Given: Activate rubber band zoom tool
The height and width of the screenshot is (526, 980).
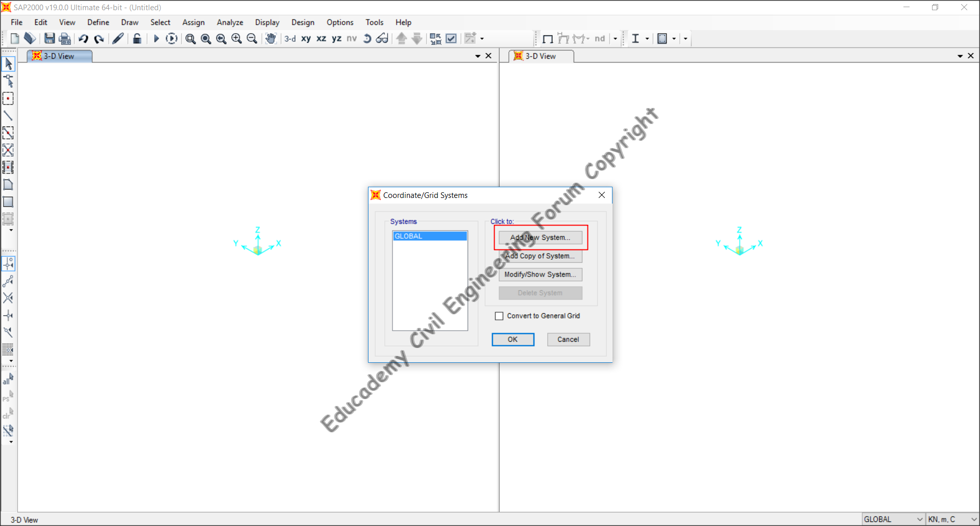Looking at the screenshot, I should pyautogui.click(x=190, y=38).
